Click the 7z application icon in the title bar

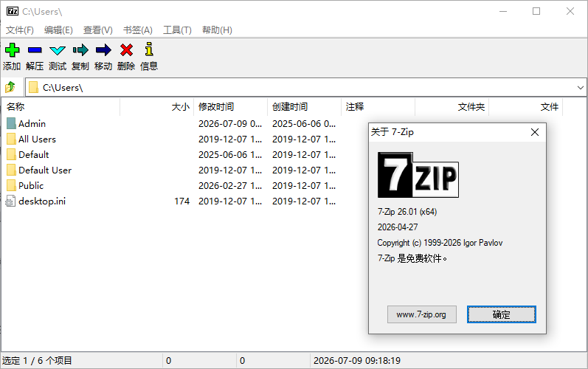click(13, 11)
